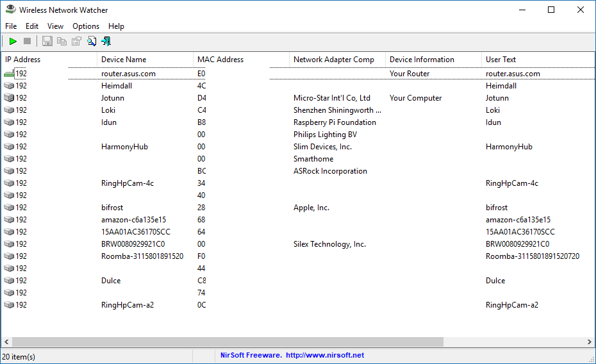Click the Save floppy disk icon
Screen dimensions: 596x364
47,41
